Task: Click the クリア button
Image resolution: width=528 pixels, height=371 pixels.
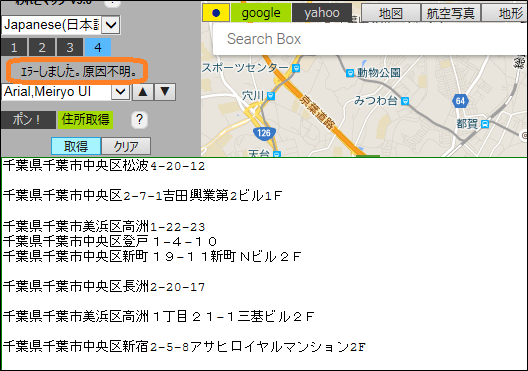Action: 126,146
